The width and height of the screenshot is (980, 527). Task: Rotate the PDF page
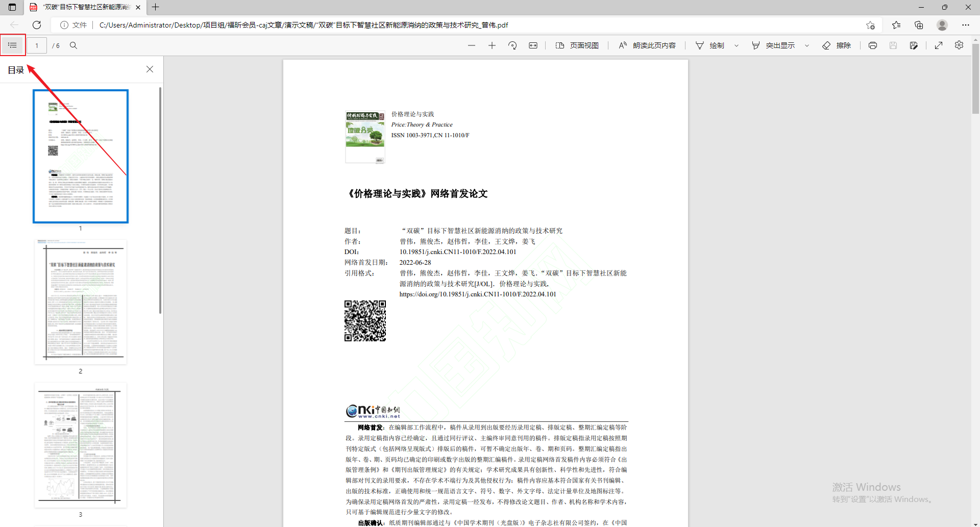pos(512,45)
